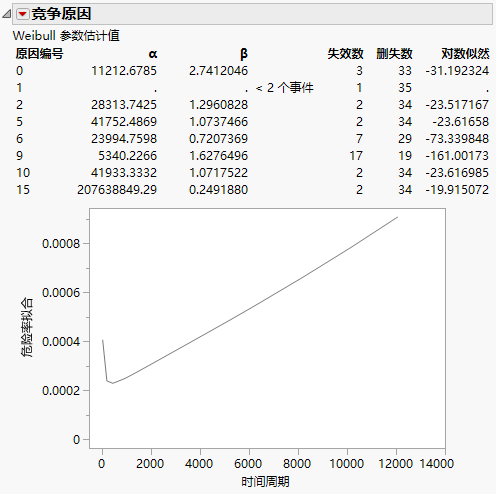Click y-axis tick label 0.0008
This screenshot has height=494, width=496.
coord(61,244)
